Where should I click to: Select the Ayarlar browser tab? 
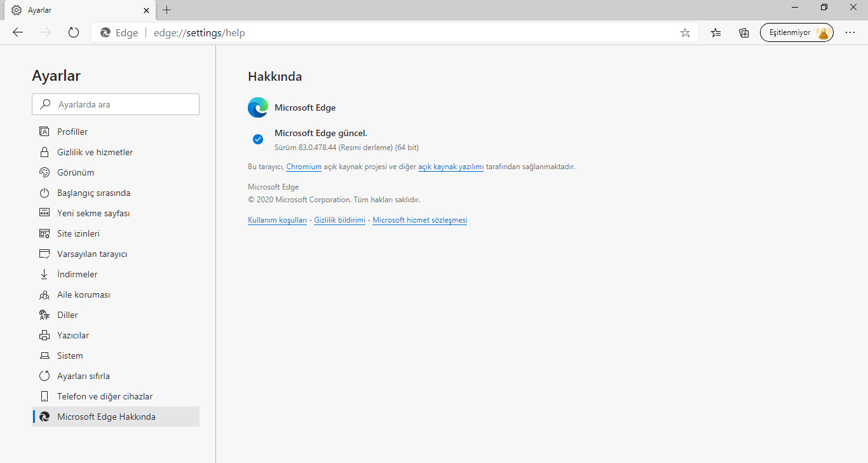[x=80, y=10]
